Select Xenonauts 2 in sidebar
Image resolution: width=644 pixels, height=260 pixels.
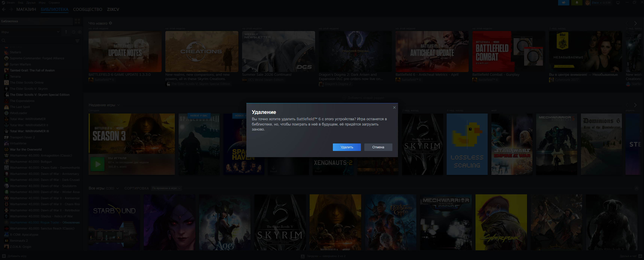19,241
